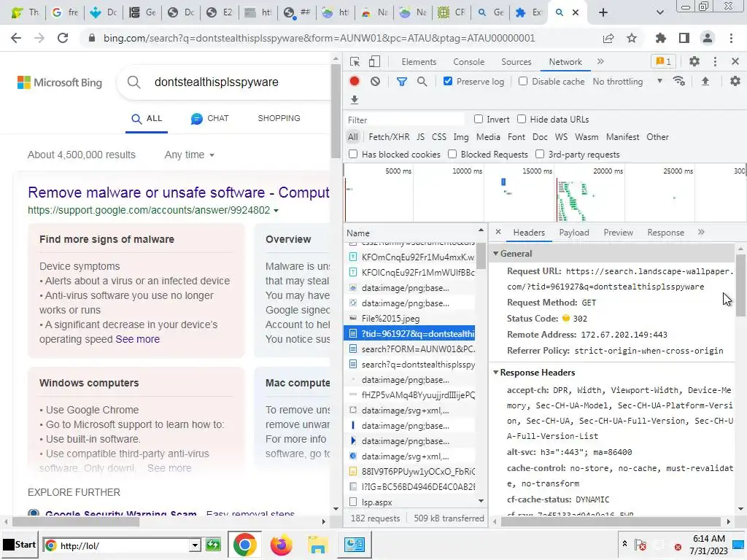Check Has blocked cookies checkbox
The width and height of the screenshot is (747, 560).
[353, 154]
